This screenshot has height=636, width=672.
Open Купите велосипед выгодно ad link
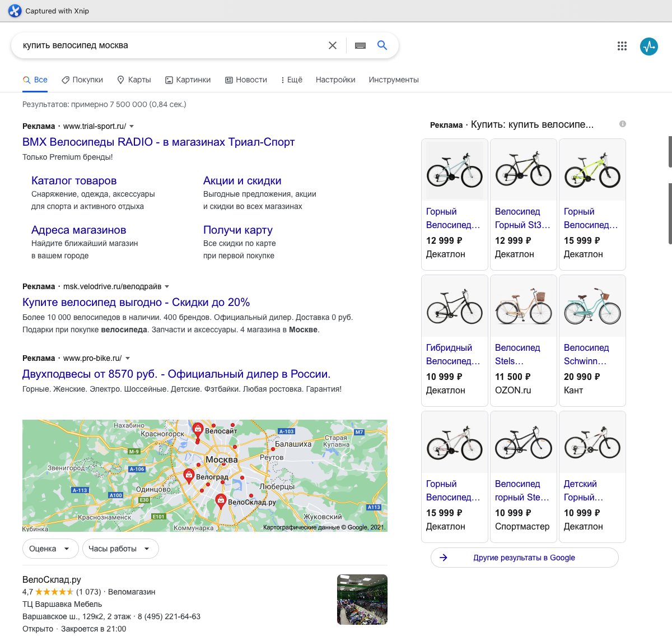[136, 302]
